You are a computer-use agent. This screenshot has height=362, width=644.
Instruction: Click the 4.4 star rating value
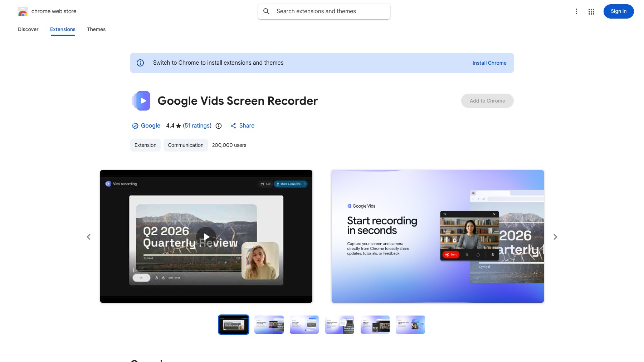pos(170,126)
